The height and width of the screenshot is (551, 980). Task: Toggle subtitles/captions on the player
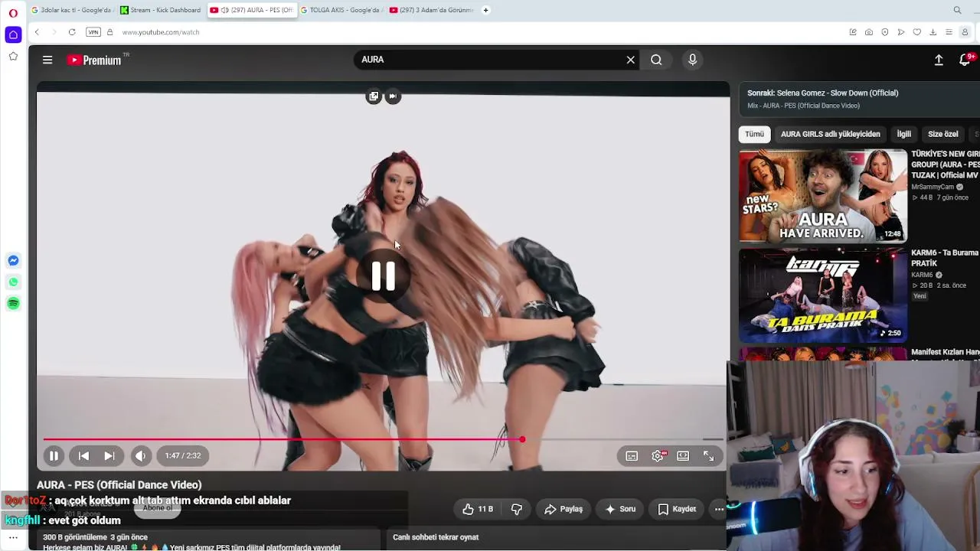[632, 456]
